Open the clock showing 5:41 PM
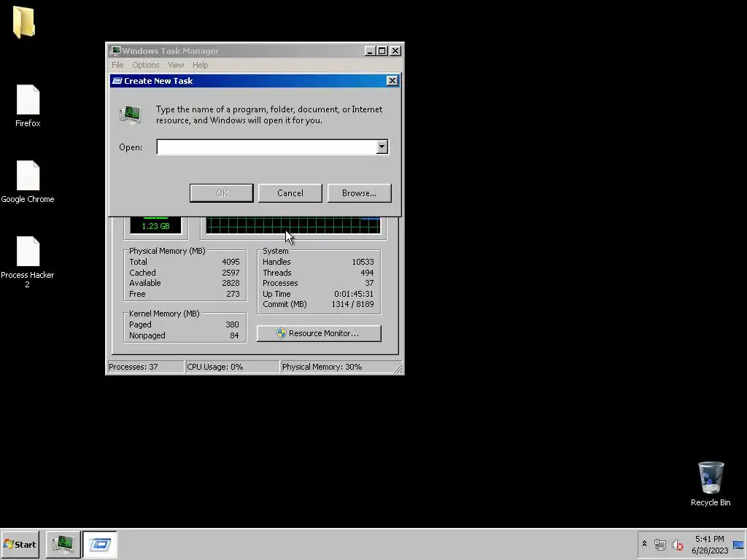The image size is (747, 560). [x=709, y=544]
